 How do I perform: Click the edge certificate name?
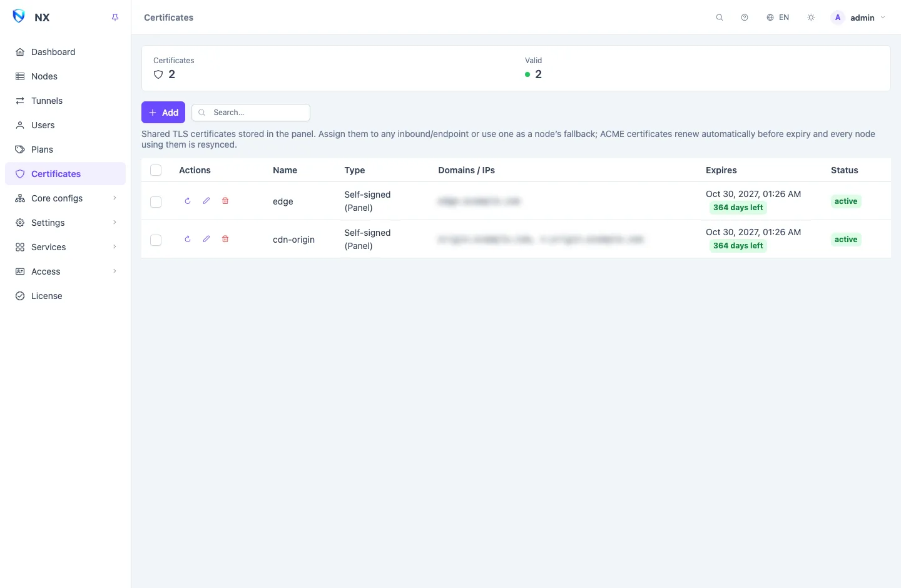[283, 201]
